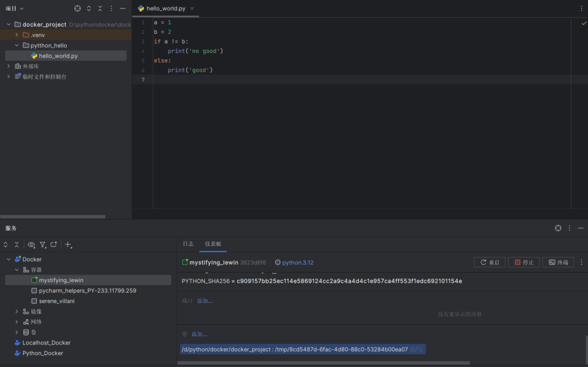Expand the 镜像 images node
The height and width of the screenshot is (367, 588).
17,311
